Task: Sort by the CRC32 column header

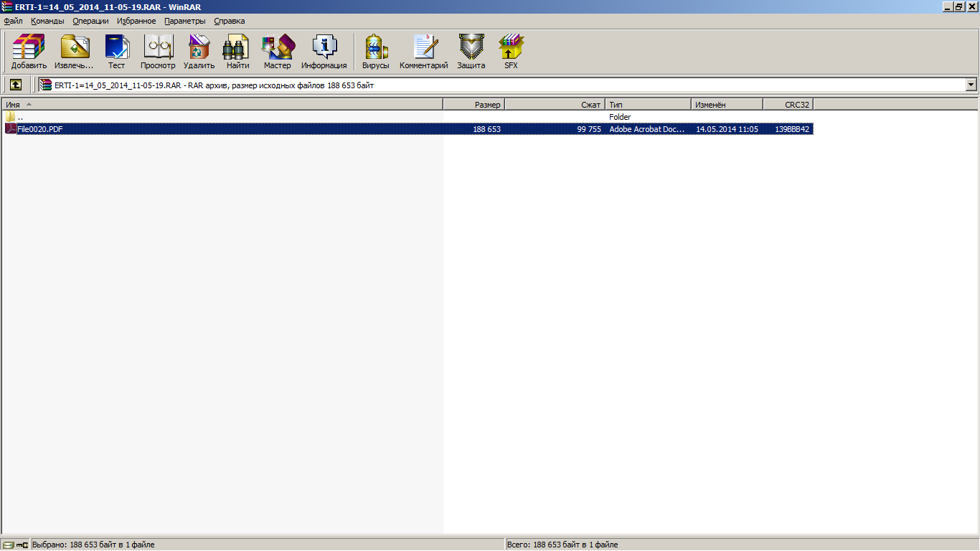Action: [x=788, y=105]
